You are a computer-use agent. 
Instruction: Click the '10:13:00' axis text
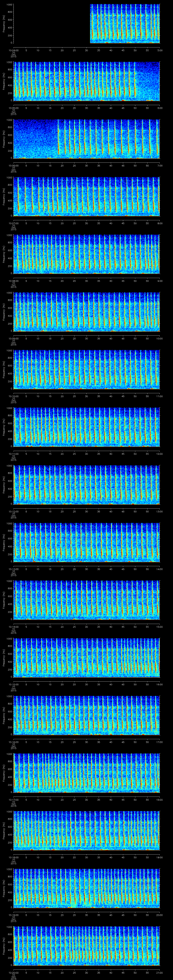click(14, 569)
